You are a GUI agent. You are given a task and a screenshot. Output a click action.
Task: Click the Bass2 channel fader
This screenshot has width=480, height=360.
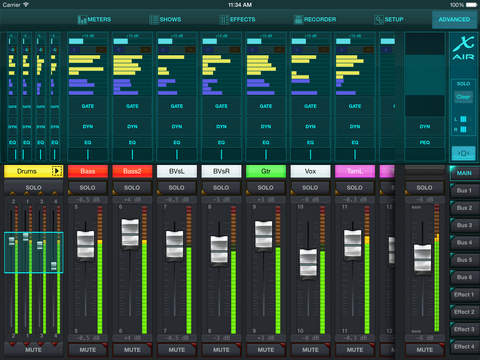pyautogui.click(x=130, y=232)
